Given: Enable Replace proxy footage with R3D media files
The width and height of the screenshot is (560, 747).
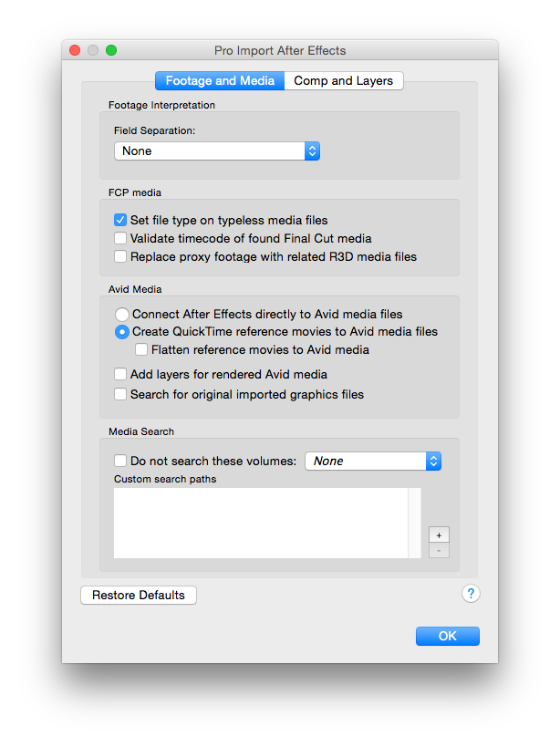Looking at the screenshot, I should coord(120,256).
